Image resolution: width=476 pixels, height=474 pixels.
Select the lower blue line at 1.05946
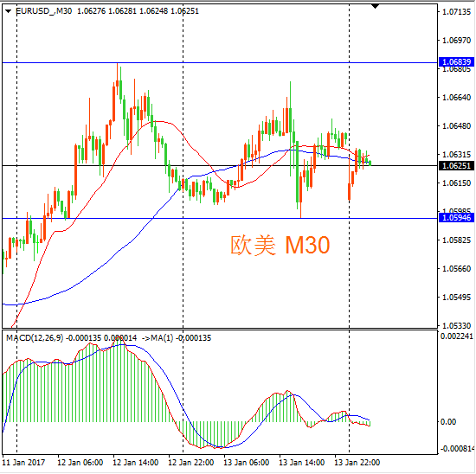point(220,218)
